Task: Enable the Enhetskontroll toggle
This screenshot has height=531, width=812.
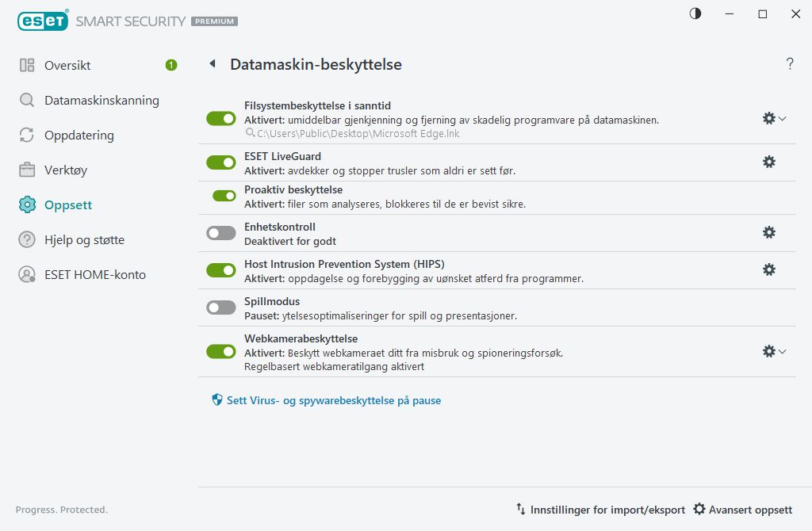Action: (220, 232)
